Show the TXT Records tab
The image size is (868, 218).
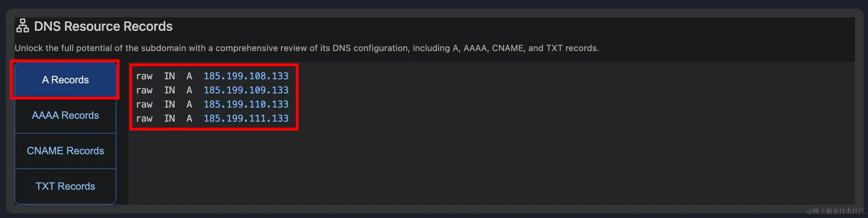pos(65,186)
